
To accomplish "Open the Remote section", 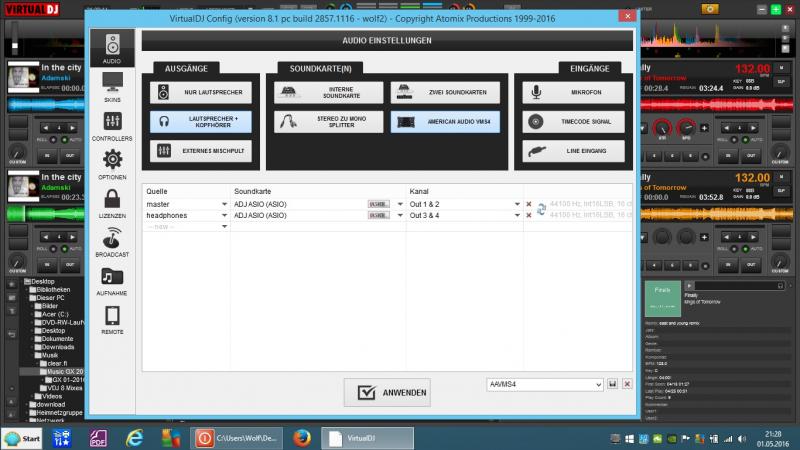I will (x=112, y=319).
